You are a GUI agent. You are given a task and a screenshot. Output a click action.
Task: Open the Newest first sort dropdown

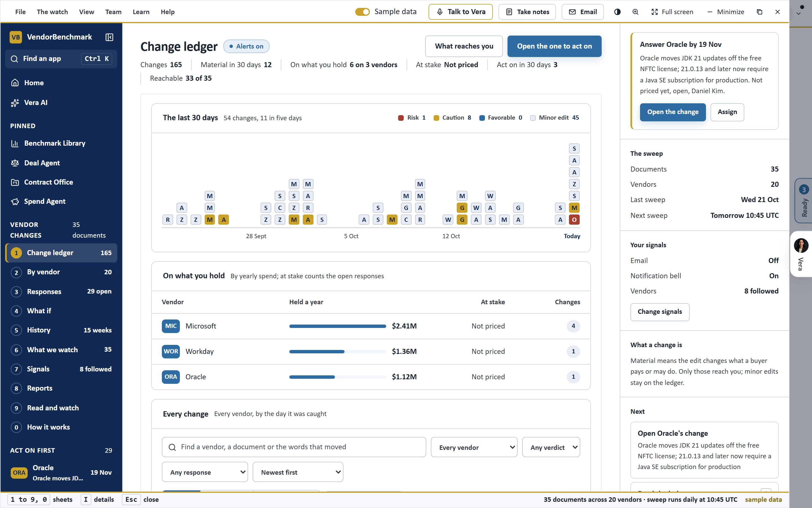click(298, 472)
